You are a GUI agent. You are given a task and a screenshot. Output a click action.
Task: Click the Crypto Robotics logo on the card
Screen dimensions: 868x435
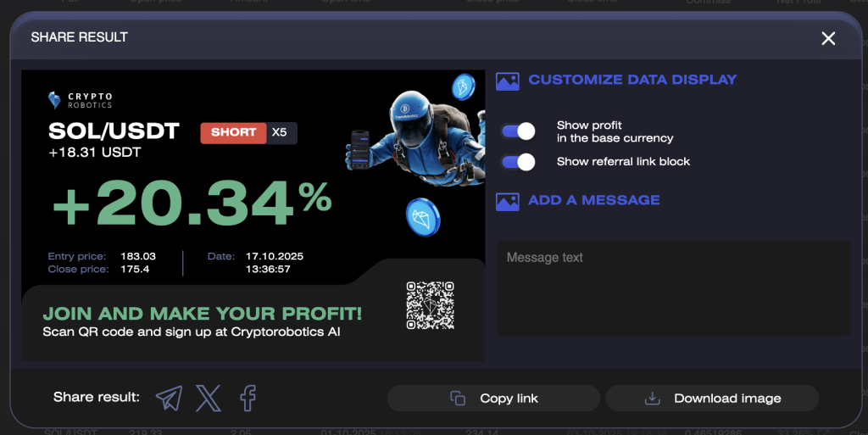(x=81, y=100)
